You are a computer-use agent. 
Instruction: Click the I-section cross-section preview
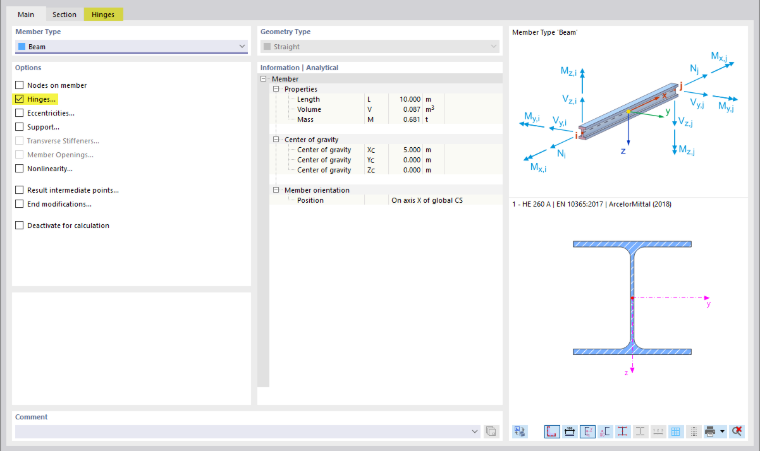pos(632,298)
